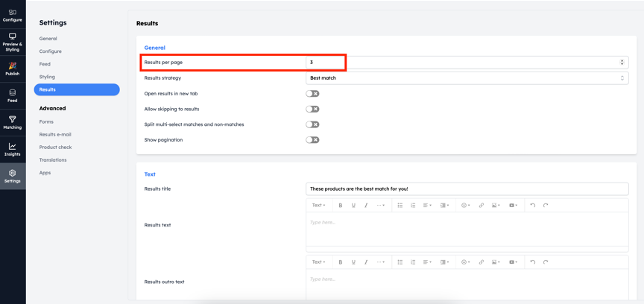
Task: Open video dropdown in Results outro toolbar
Action: tap(514, 262)
